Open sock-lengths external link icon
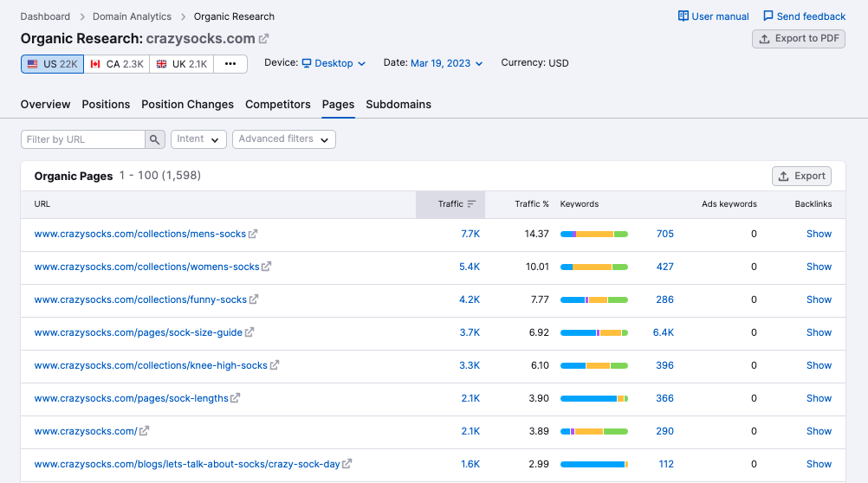The height and width of the screenshot is (483, 868). [236, 398]
